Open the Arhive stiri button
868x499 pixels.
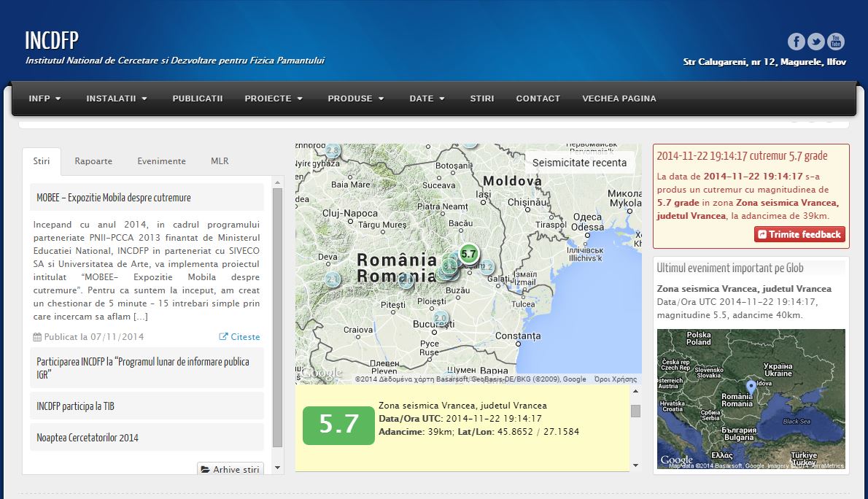tap(230, 469)
